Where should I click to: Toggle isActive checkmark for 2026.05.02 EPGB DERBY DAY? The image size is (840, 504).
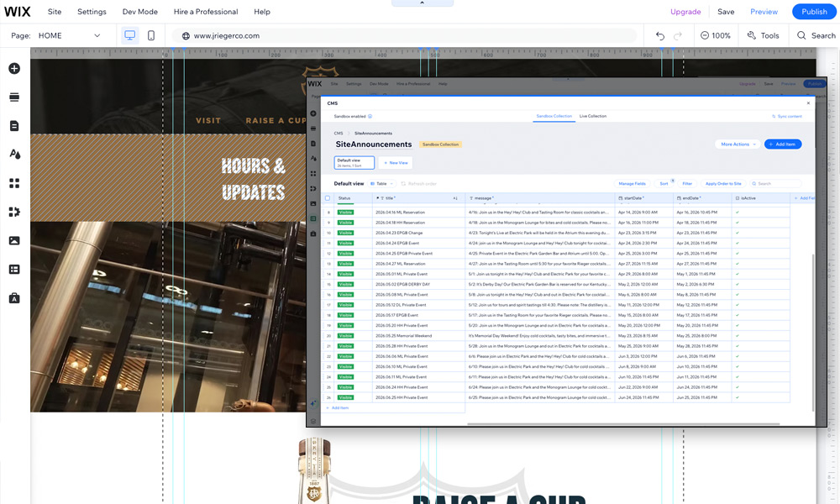pyautogui.click(x=738, y=285)
